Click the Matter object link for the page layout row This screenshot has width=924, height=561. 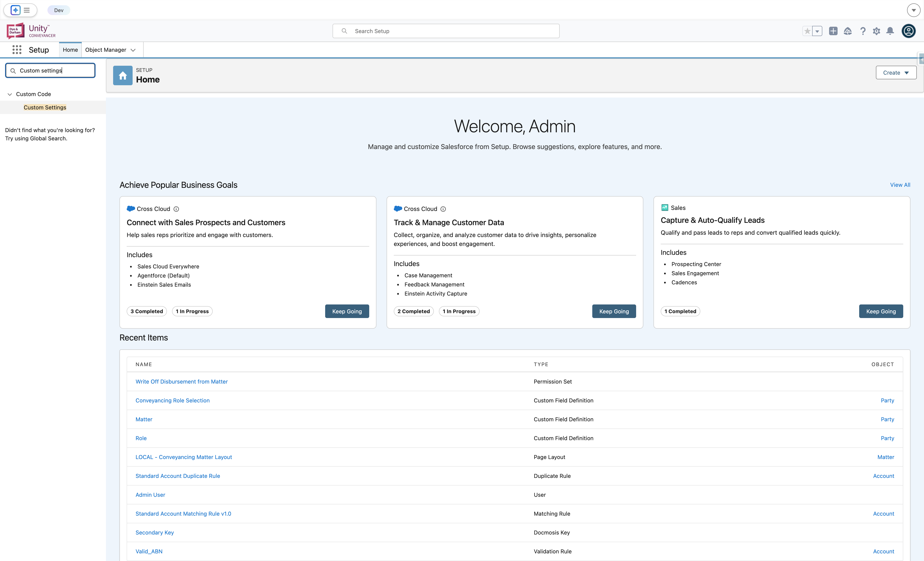point(886,457)
